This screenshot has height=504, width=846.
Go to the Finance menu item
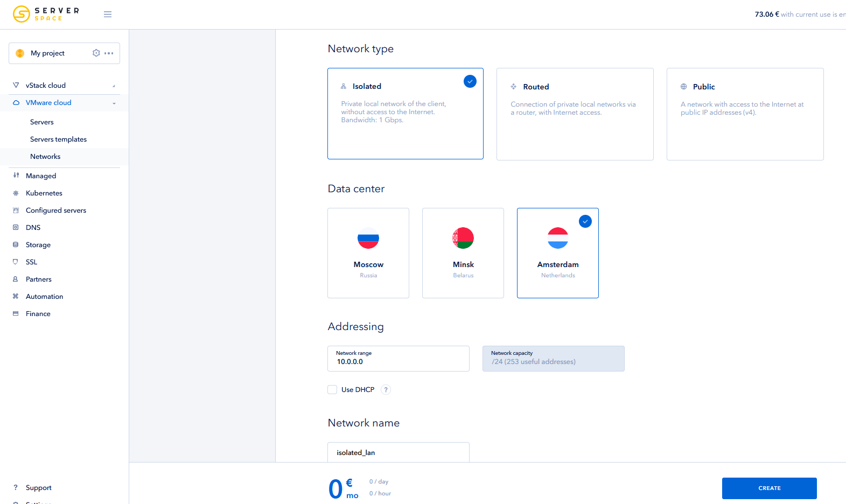pos(38,314)
